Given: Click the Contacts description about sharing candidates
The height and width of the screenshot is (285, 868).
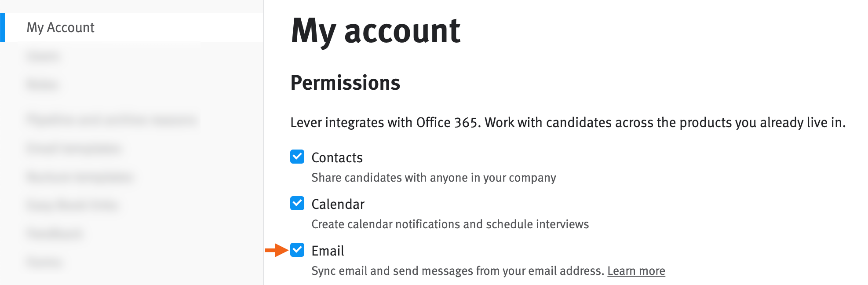Looking at the screenshot, I should pos(434,178).
